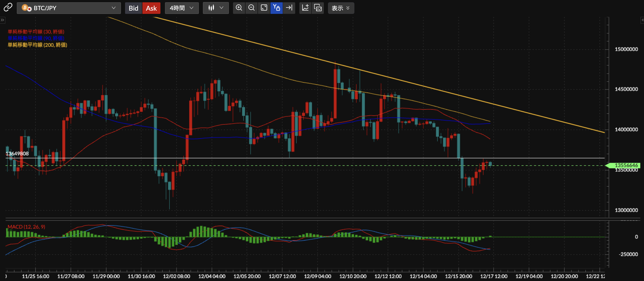644x281 pixels.
Task: Click the chain link icon
Action: tap(7, 7)
